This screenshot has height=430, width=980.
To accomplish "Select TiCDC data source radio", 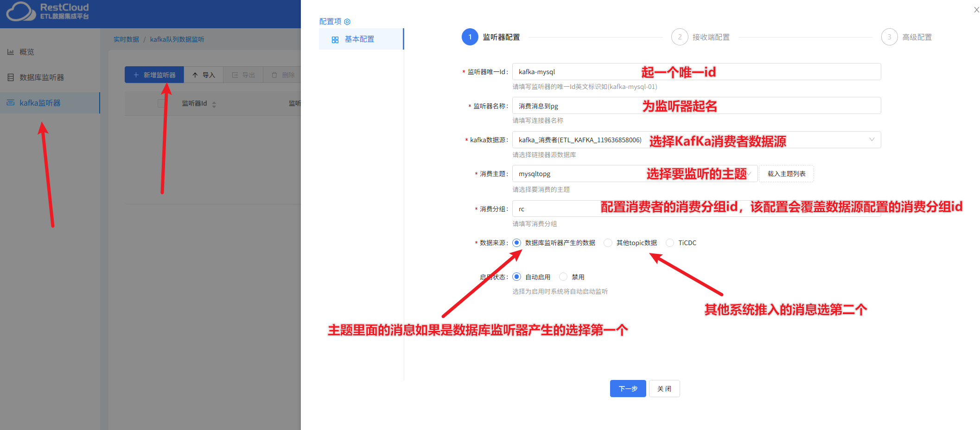I will 670,243.
